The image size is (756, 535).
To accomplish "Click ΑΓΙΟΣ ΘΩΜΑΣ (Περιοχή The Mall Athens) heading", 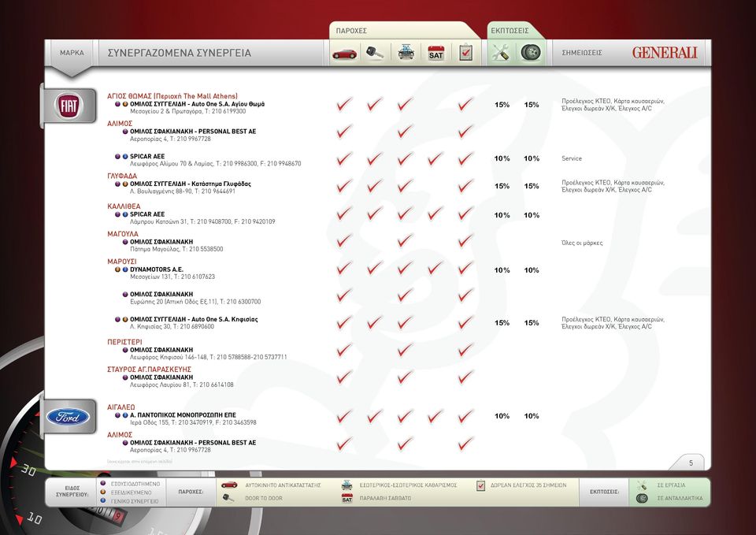I will (172, 96).
